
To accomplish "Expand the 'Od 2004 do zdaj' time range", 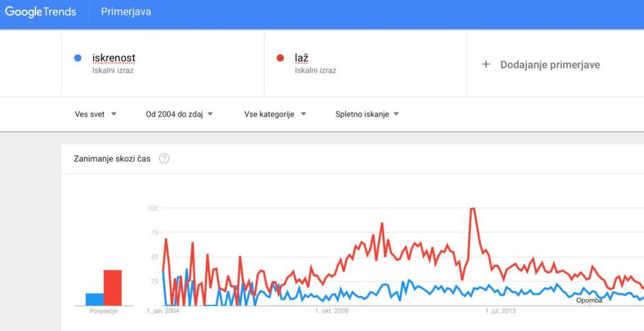I will tap(179, 114).
